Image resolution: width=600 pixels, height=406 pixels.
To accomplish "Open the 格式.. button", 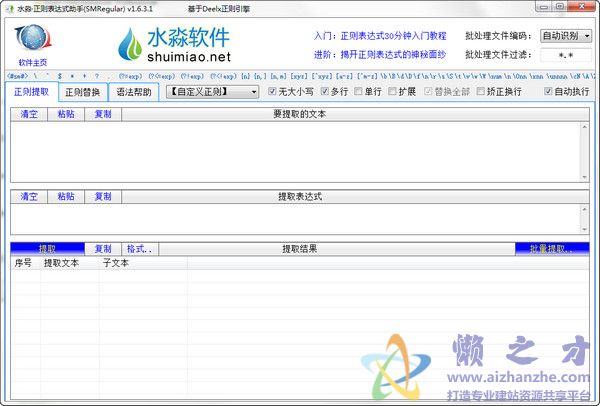I will (140, 249).
